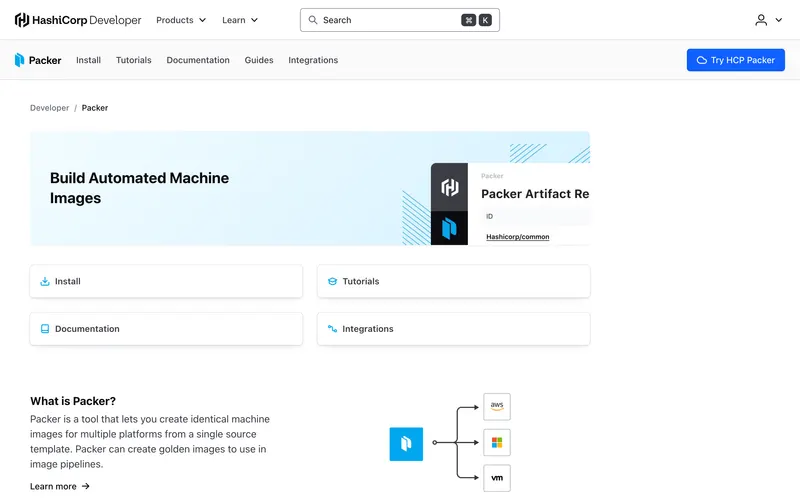Click the What is Packer? heading
Screen dimensions: 800x500
click(x=73, y=401)
